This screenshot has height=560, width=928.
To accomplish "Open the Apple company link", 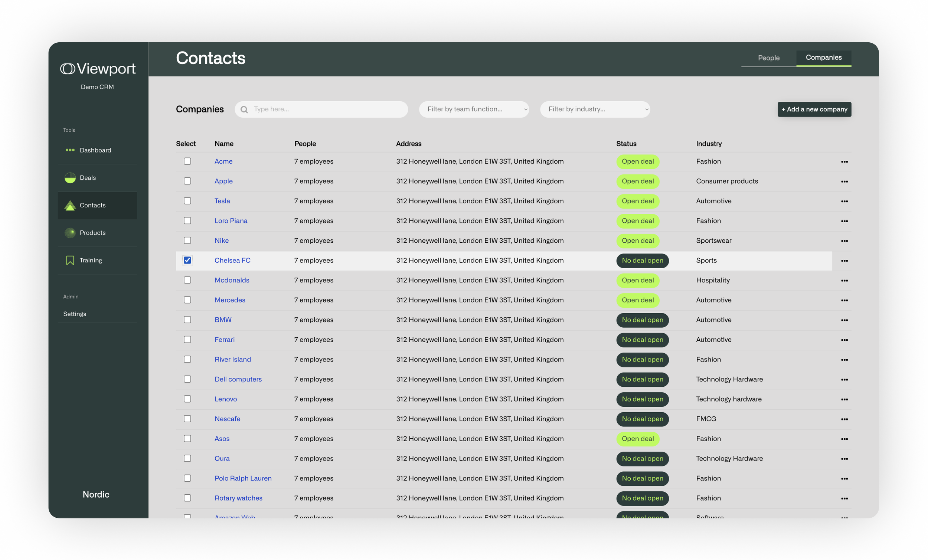I will click(x=223, y=181).
